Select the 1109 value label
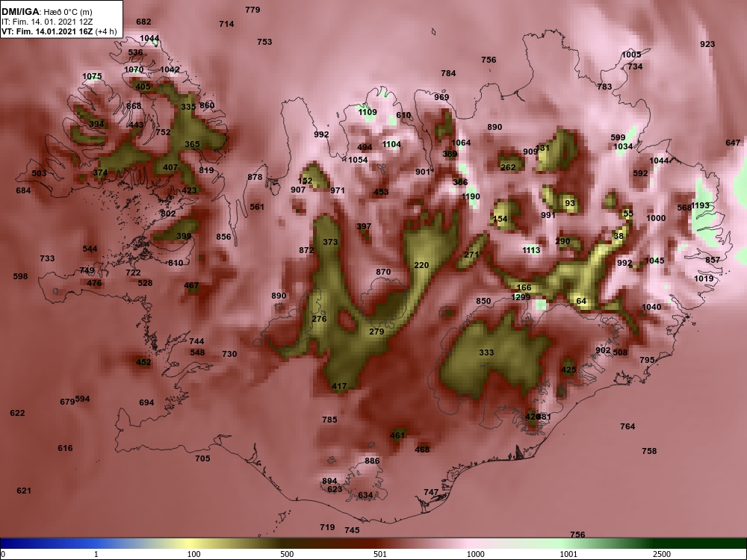Image resolution: width=747 pixels, height=560 pixels. point(368,112)
